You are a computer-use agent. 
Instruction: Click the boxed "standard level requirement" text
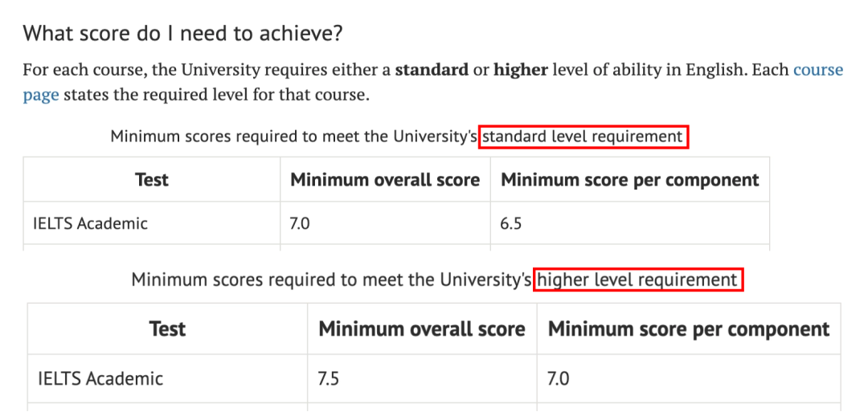[583, 137]
